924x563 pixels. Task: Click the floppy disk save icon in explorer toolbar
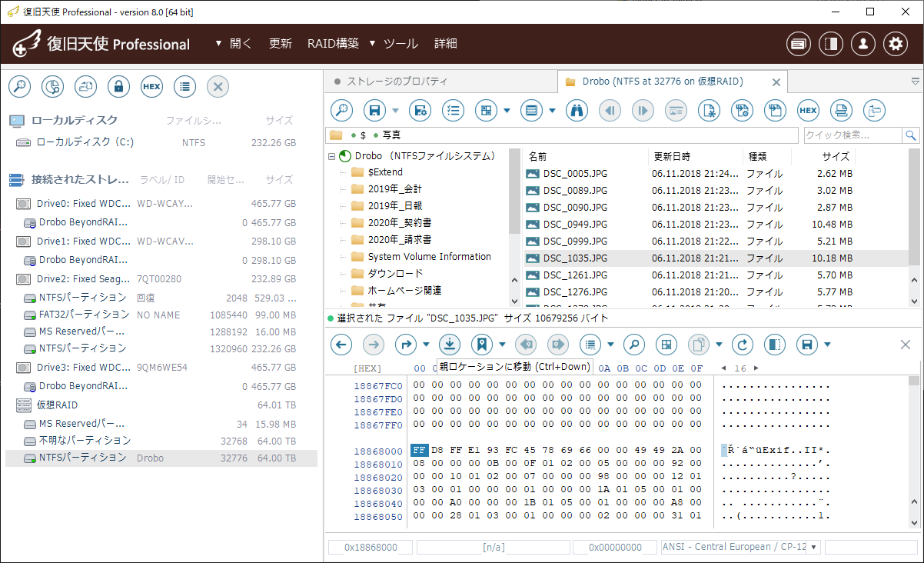point(374,111)
